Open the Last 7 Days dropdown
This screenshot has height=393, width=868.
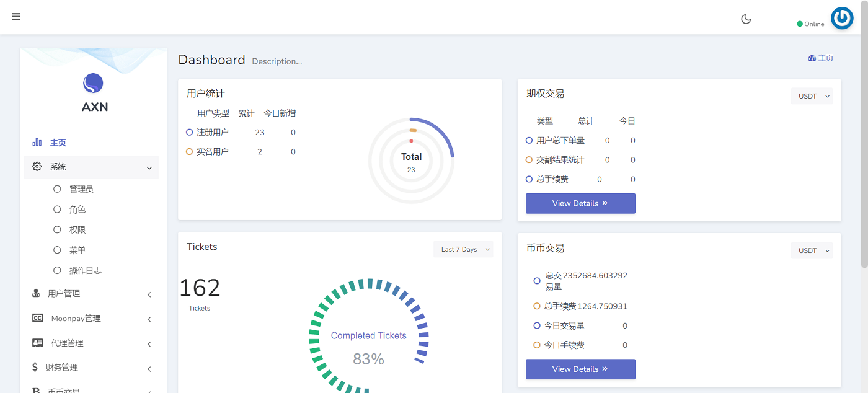click(463, 249)
